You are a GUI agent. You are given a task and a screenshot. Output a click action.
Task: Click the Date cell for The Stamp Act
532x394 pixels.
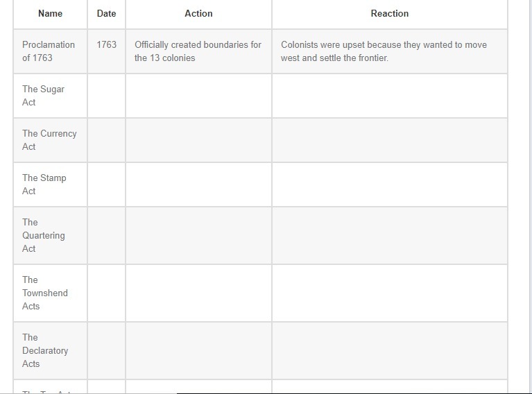(x=106, y=185)
